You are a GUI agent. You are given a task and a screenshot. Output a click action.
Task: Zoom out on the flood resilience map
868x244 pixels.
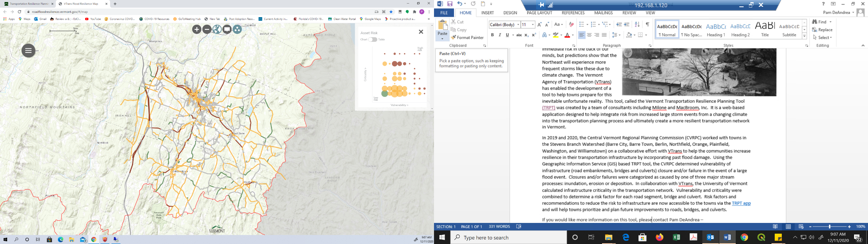pyautogui.click(x=207, y=29)
